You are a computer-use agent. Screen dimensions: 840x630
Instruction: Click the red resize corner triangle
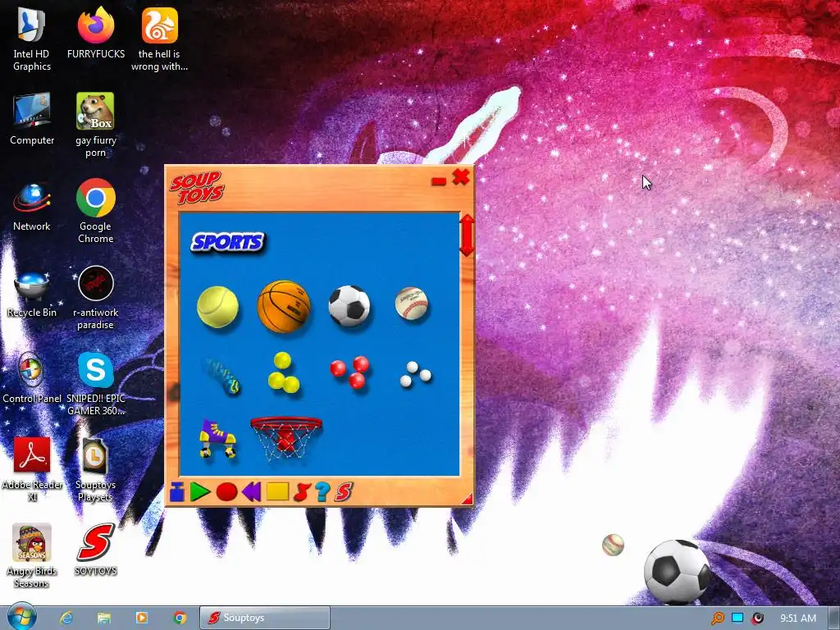coord(468,500)
